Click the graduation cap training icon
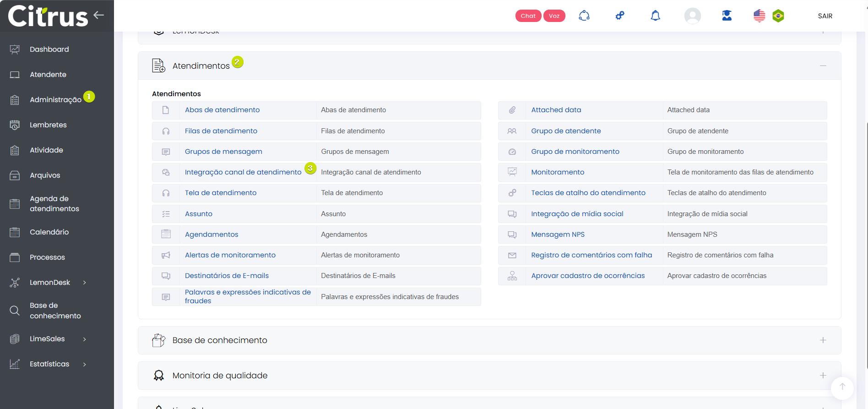 [x=727, y=16]
